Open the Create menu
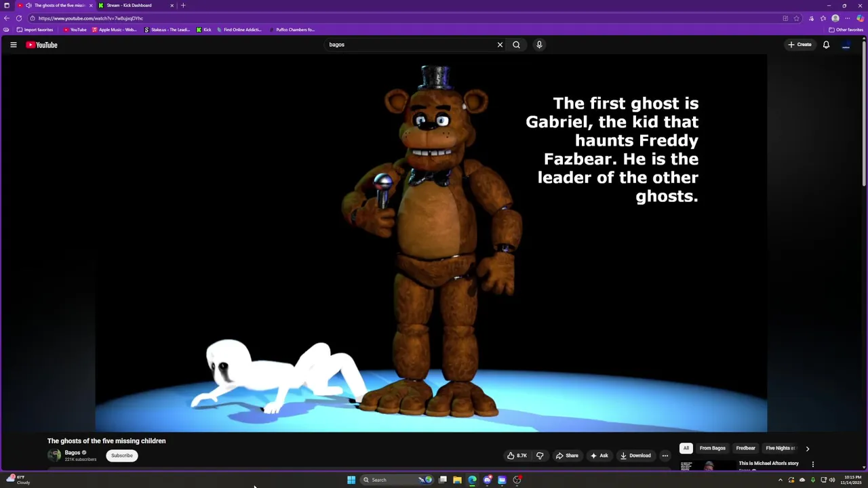The height and width of the screenshot is (488, 868). (800, 45)
